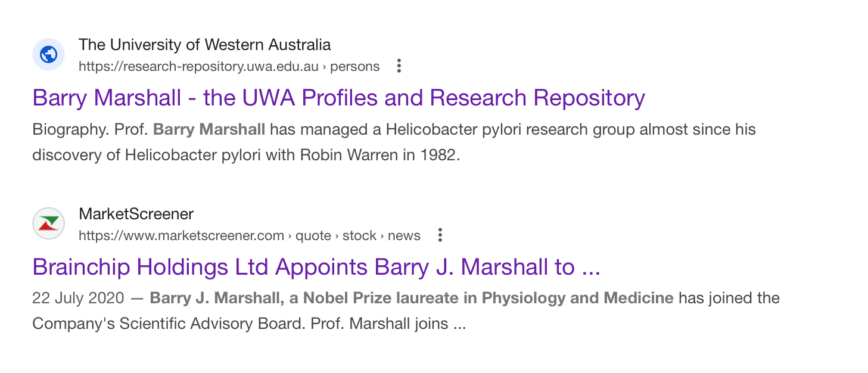Click The University of Western Australia site name
The width and height of the screenshot is (868, 373).
204,45
